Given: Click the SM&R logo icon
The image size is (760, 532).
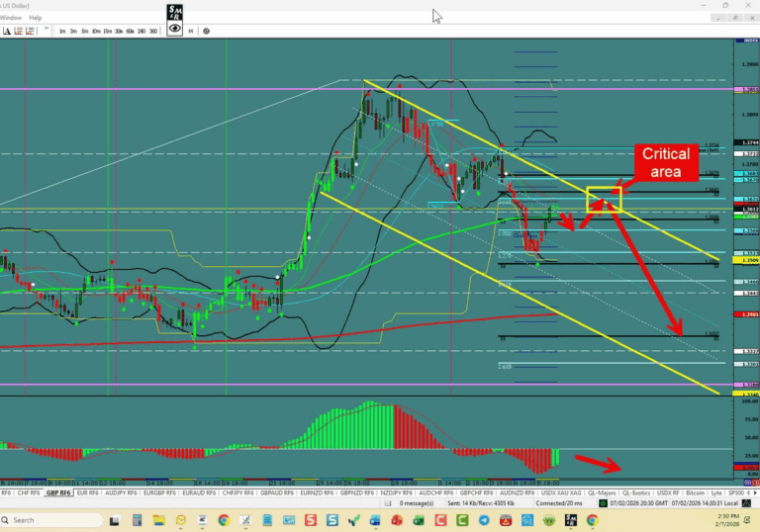Looking at the screenshot, I should tap(175, 13).
